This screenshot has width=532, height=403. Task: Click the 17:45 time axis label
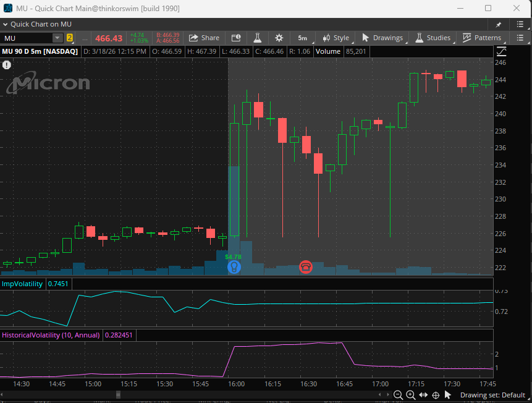[488, 384]
